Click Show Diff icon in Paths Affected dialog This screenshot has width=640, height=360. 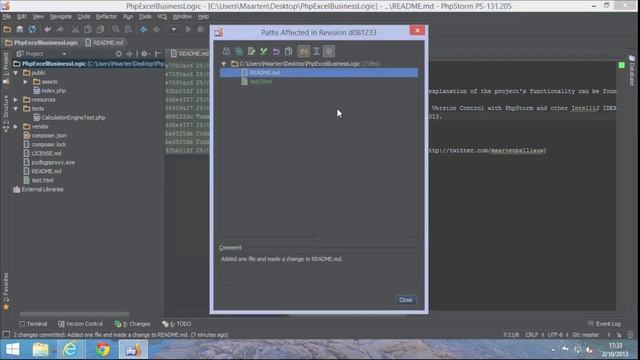pyautogui.click(x=227, y=51)
